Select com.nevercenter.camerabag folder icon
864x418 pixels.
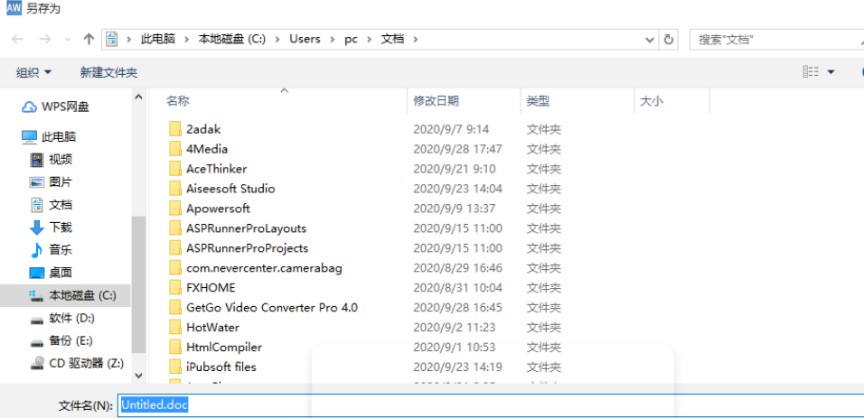(x=175, y=268)
